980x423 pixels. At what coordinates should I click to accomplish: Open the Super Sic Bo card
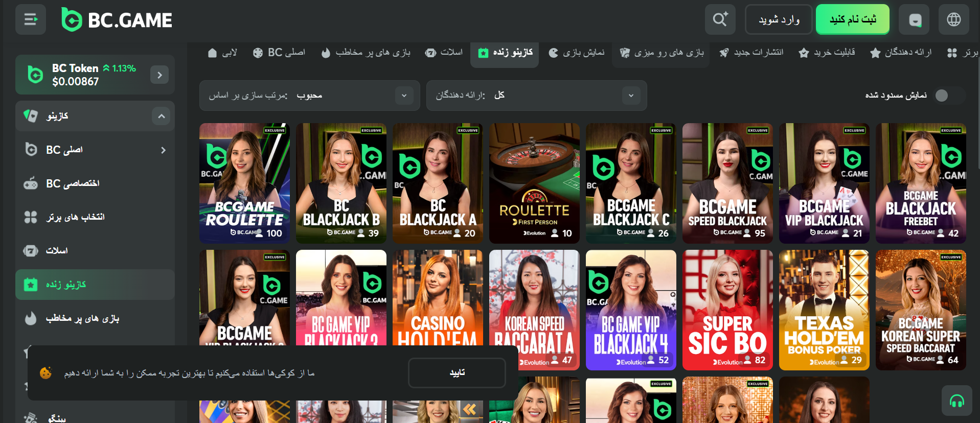[727, 310]
